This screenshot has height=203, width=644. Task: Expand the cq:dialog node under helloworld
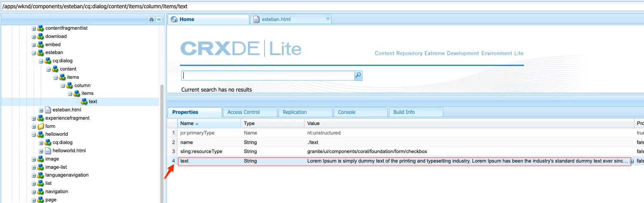[41, 143]
